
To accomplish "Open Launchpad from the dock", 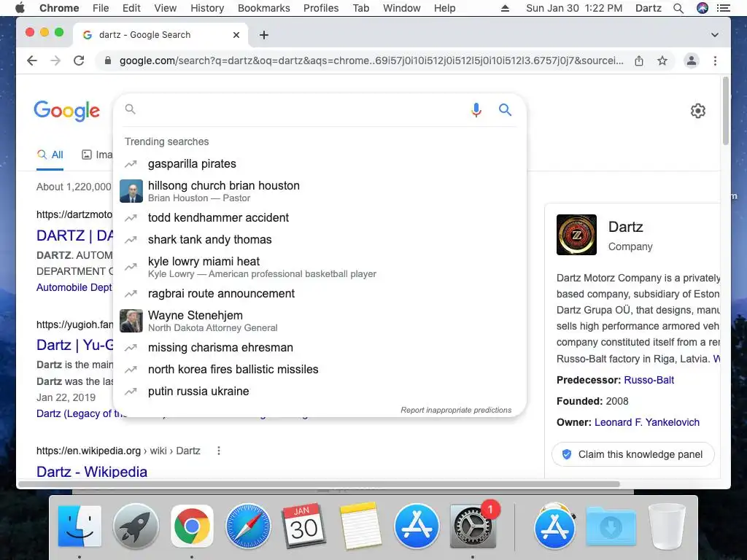I will click(x=136, y=526).
